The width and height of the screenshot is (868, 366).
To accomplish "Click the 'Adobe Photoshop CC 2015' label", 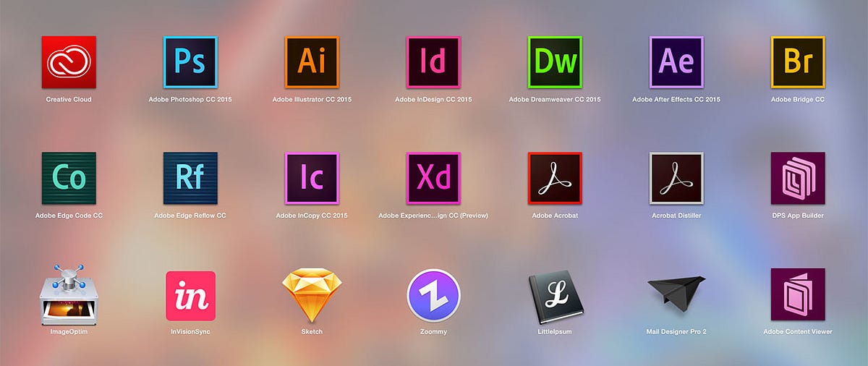I will (190, 99).
